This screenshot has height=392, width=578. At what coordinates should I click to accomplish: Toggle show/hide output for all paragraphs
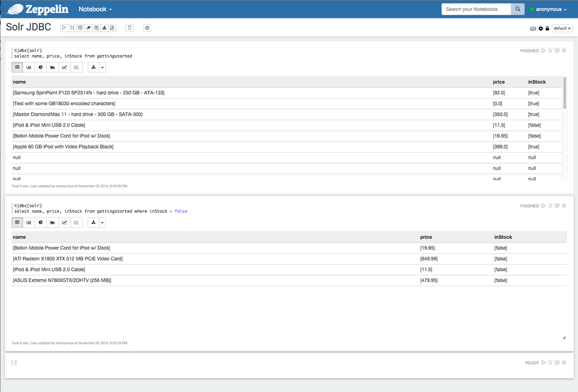coord(80,28)
